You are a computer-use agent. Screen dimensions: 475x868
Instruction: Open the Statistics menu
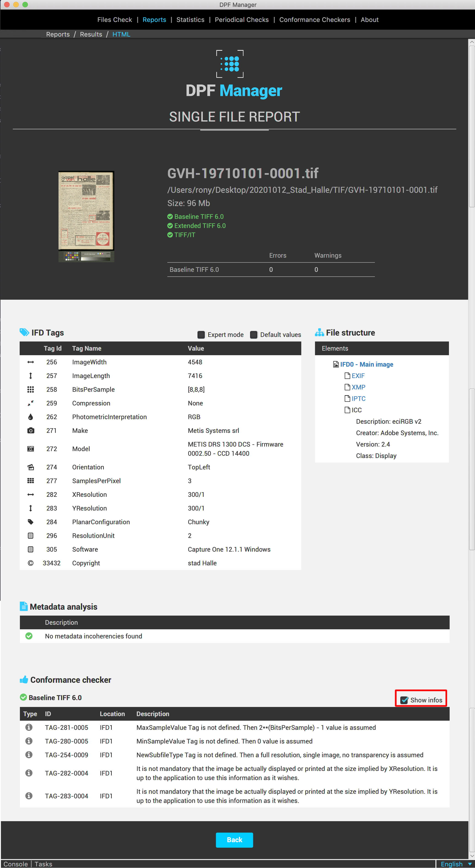pos(190,20)
